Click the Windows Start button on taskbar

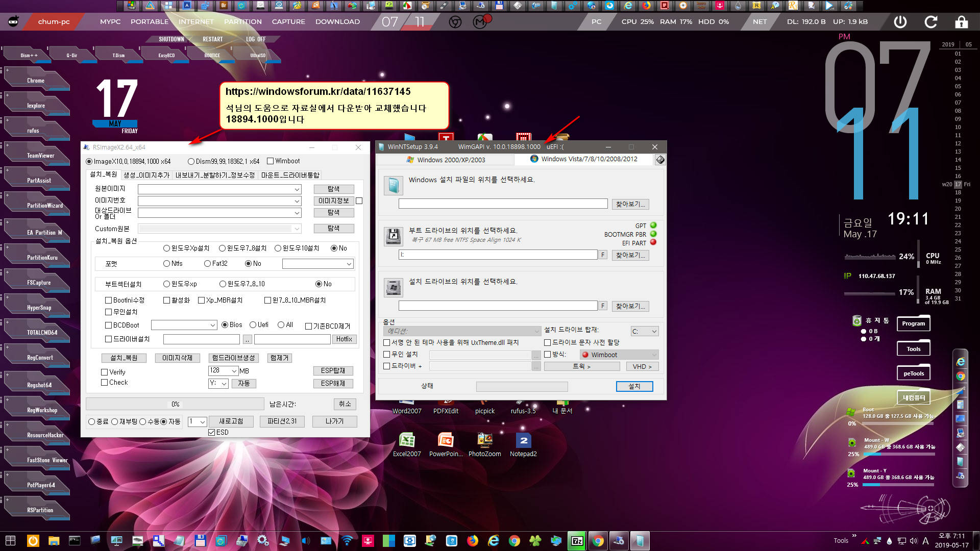tap(10, 541)
